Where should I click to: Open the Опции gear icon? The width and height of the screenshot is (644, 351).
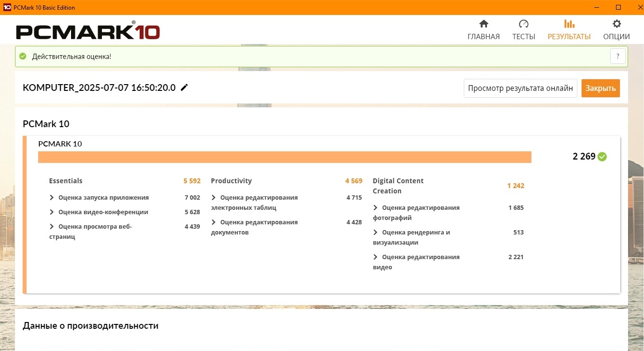click(x=616, y=24)
